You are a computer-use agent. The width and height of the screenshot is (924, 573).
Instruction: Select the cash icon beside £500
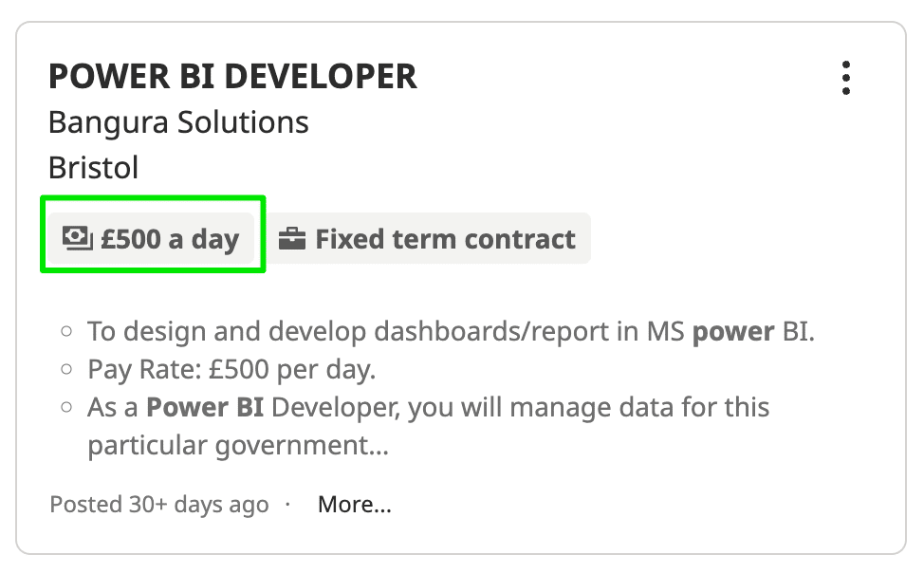pyautogui.click(x=78, y=239)
